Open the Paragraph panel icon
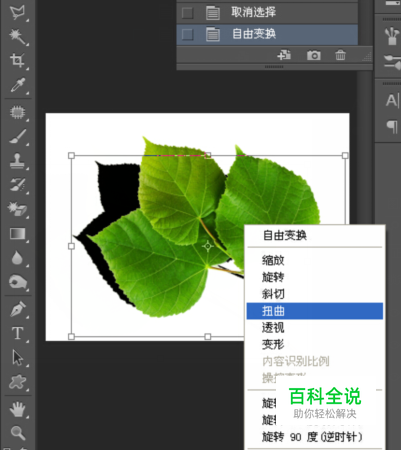The width and height of the screenshot is (401, 450). pyautogui.click(x=392, y=126)
